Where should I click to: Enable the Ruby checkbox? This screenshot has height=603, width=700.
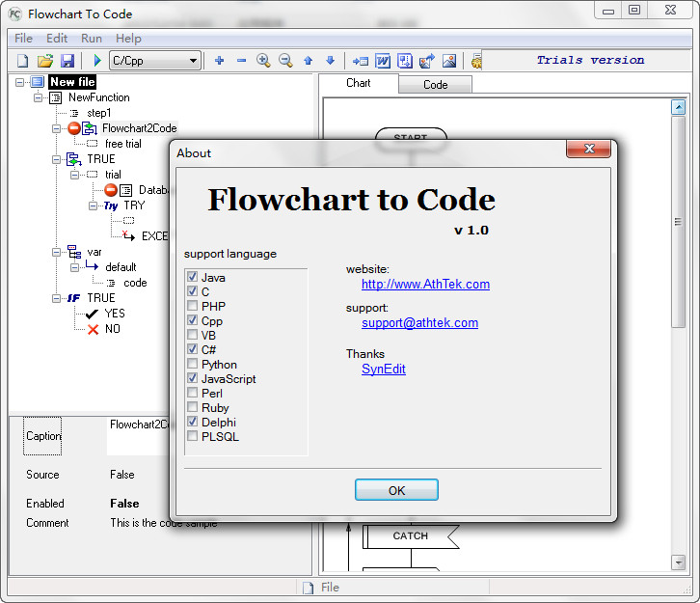tap(193, 407)
